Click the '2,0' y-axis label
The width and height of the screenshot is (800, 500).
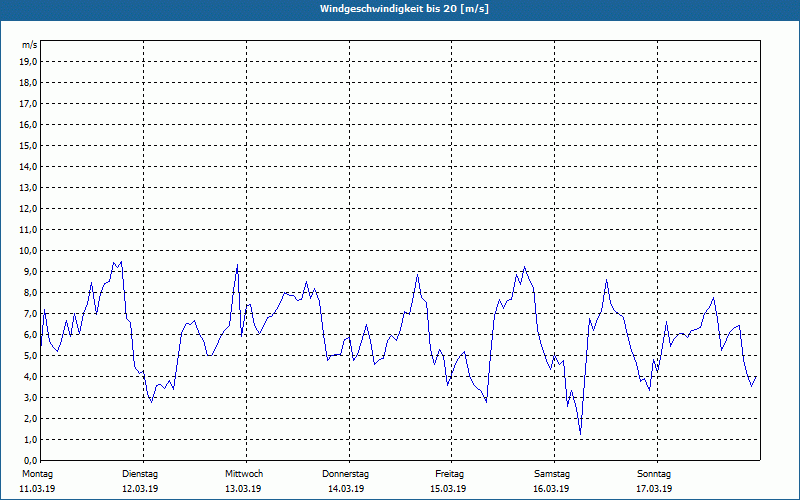[x=30, y=418]
